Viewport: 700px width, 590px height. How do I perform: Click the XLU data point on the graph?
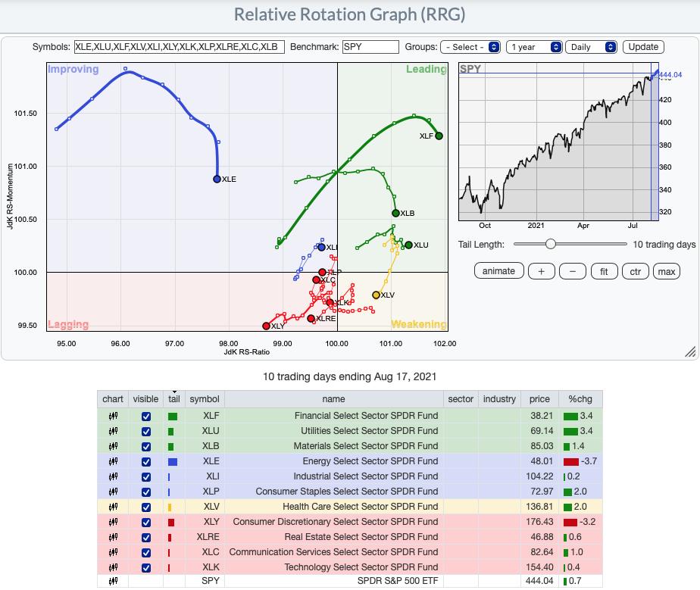408,245
